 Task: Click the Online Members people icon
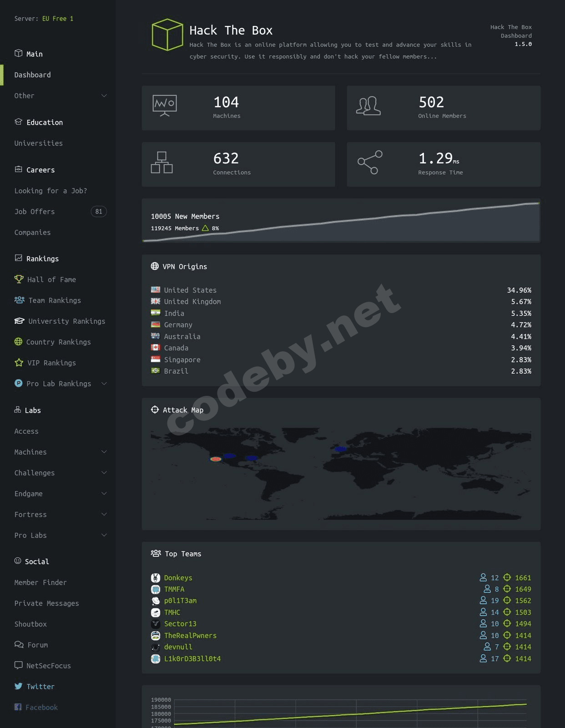[368, 106]
